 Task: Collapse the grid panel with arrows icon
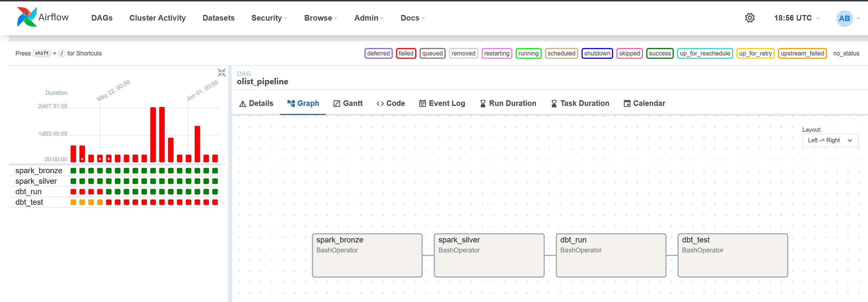(x=221, y=72)
